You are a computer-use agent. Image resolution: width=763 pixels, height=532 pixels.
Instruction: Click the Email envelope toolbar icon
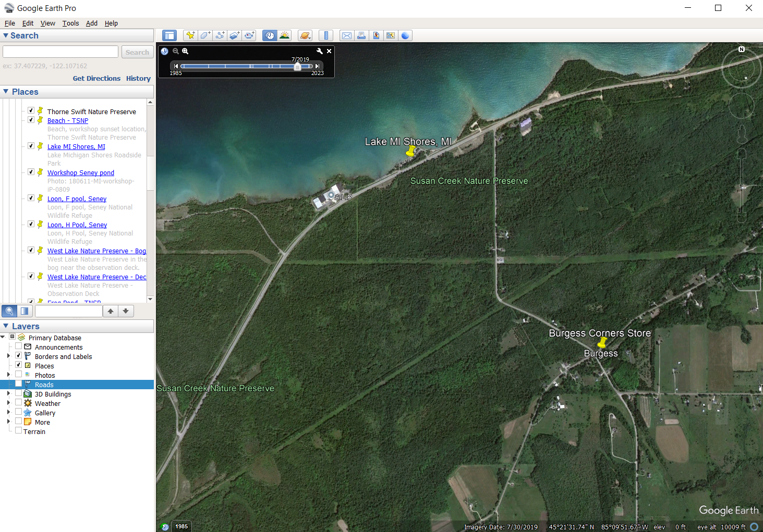coord(346,35)
